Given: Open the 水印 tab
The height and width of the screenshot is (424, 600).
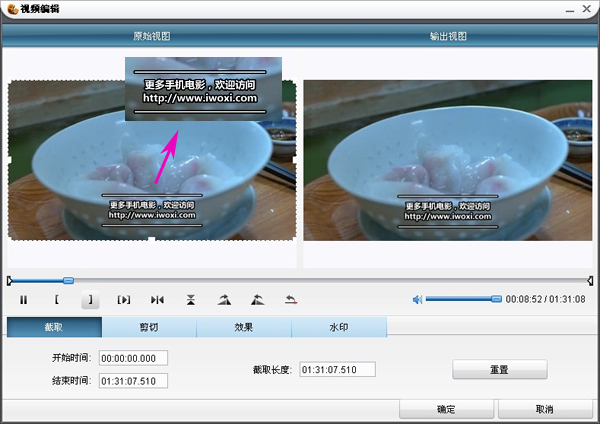Looking at the screenshot, I should pyautogui.click(x=339, y=327).
